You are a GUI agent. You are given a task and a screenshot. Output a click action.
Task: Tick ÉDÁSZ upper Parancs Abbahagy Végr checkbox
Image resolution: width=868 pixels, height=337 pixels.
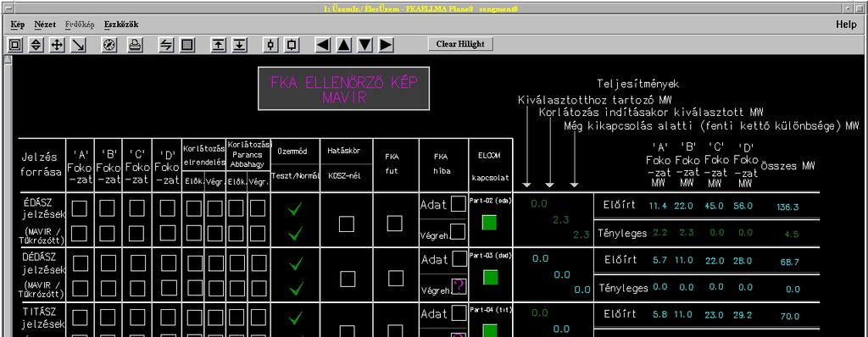[x=258, y=208]
